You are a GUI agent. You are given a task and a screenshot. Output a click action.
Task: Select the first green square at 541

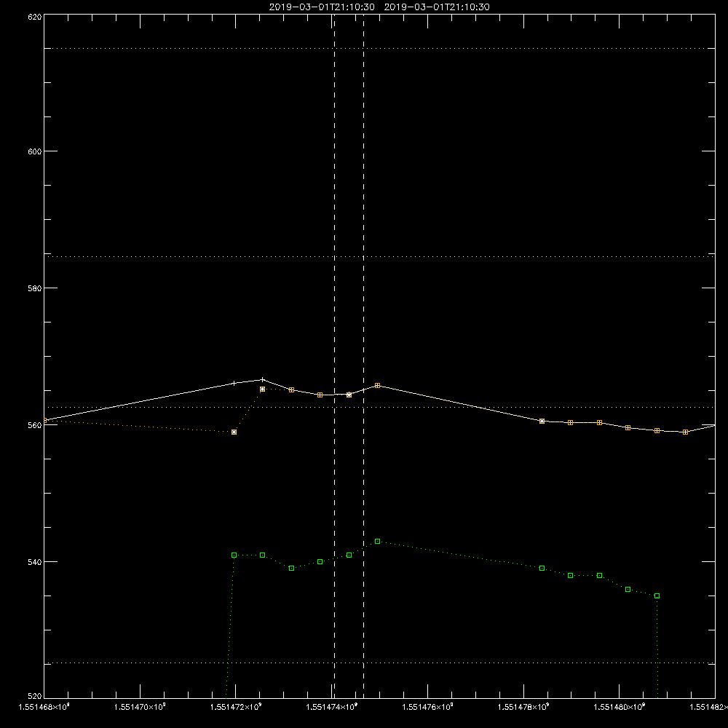tap(234, 555)
